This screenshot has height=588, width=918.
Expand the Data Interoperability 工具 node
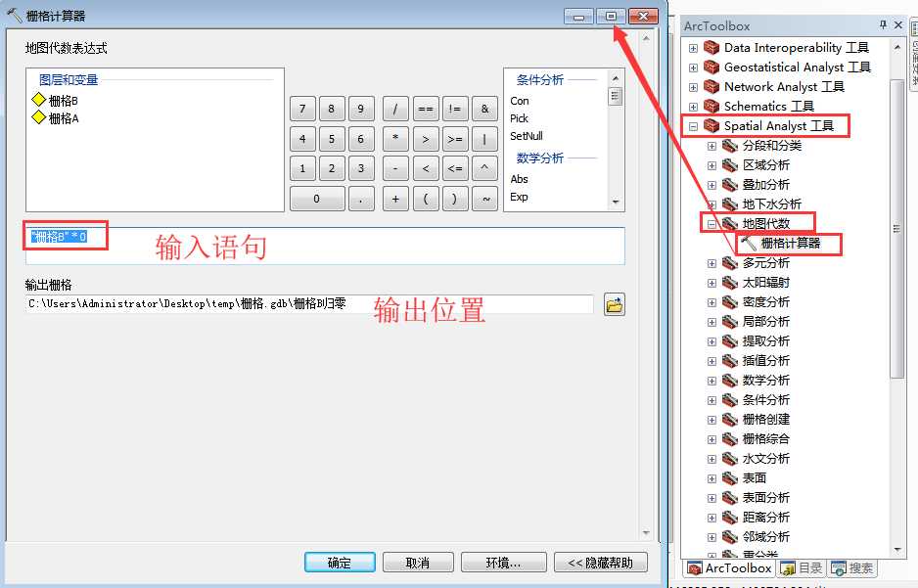tap(693, 48)
